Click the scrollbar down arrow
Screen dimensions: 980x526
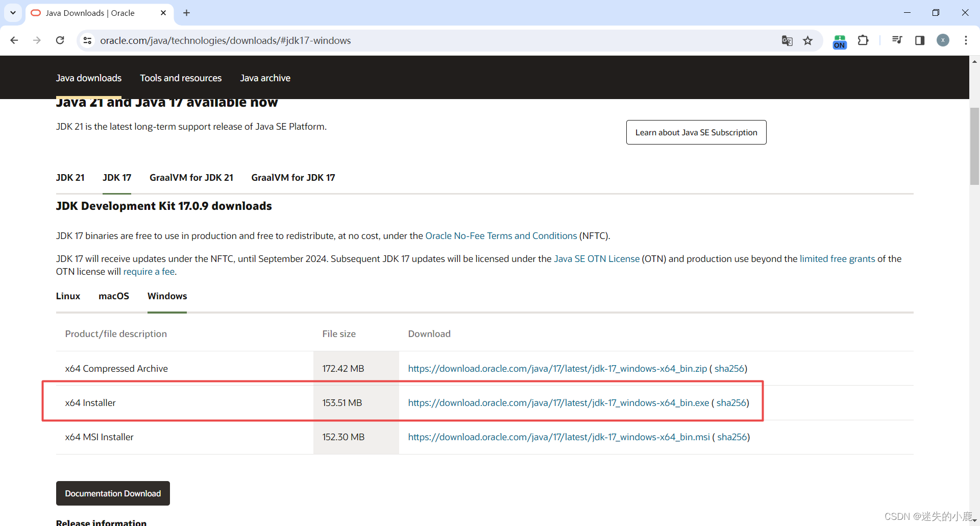974,521
